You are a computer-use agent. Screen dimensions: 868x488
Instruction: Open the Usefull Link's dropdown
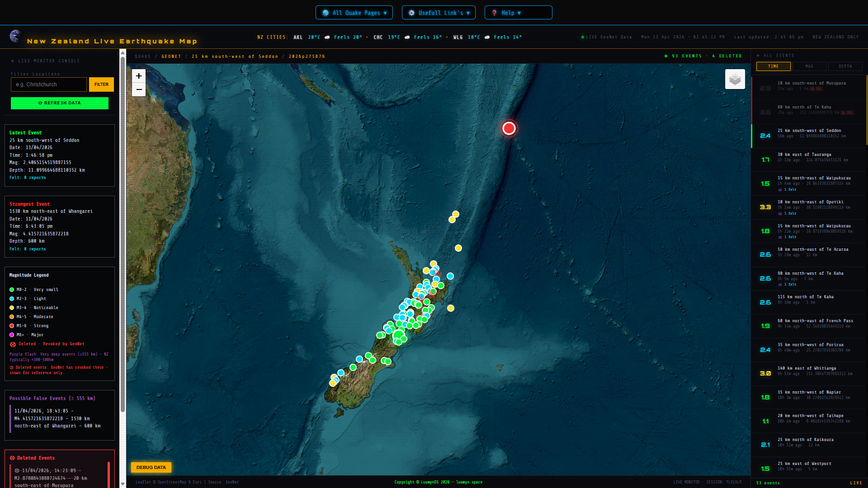(439, 13)
